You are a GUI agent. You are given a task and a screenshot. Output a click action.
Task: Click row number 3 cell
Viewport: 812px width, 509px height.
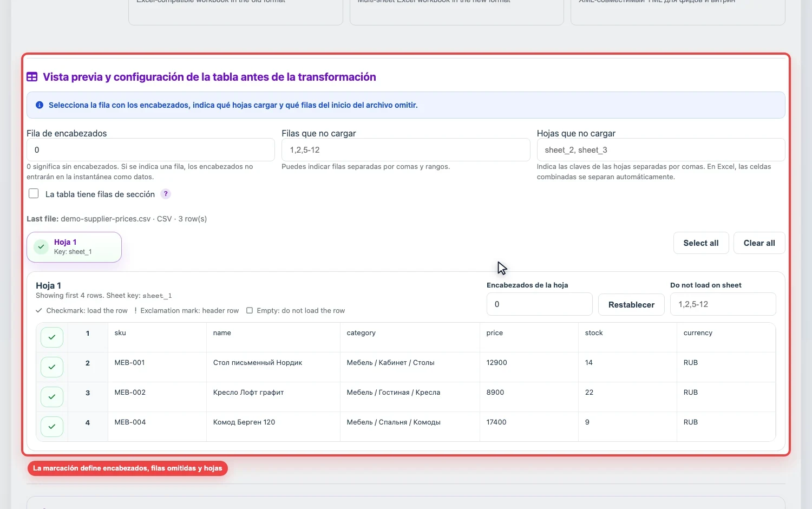[88, 397]
